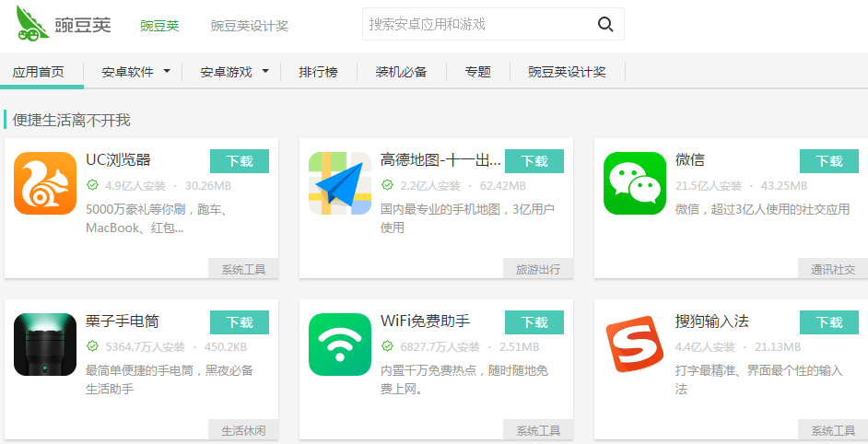Open the 栗子手电筒 app title

(x=123, y=321)
